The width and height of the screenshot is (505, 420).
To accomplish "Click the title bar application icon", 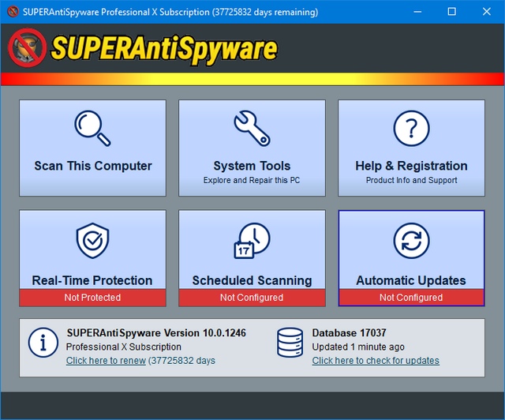I will click(13, 12).
